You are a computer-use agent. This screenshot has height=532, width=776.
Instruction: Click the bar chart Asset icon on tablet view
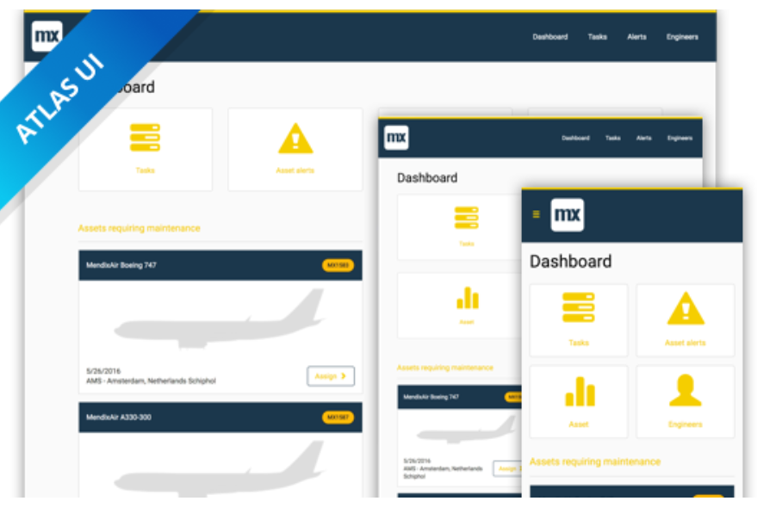click(468, 297)
